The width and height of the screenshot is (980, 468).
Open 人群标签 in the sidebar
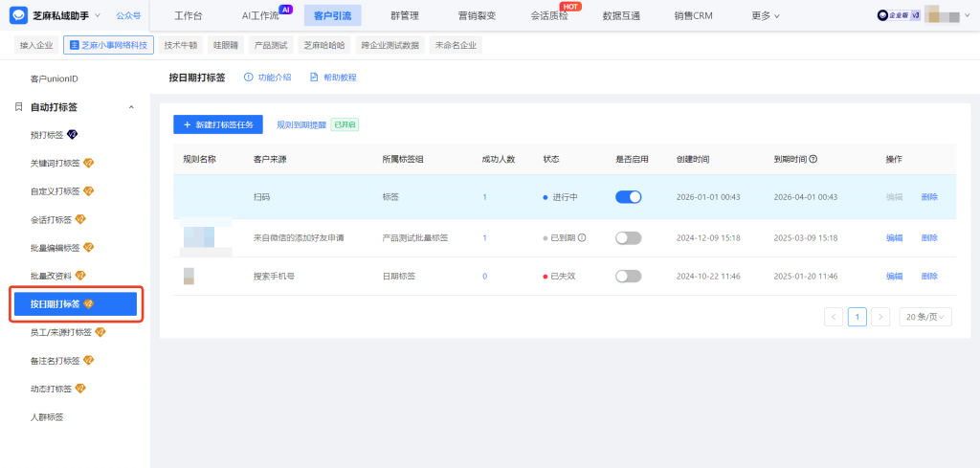(47, 416)
